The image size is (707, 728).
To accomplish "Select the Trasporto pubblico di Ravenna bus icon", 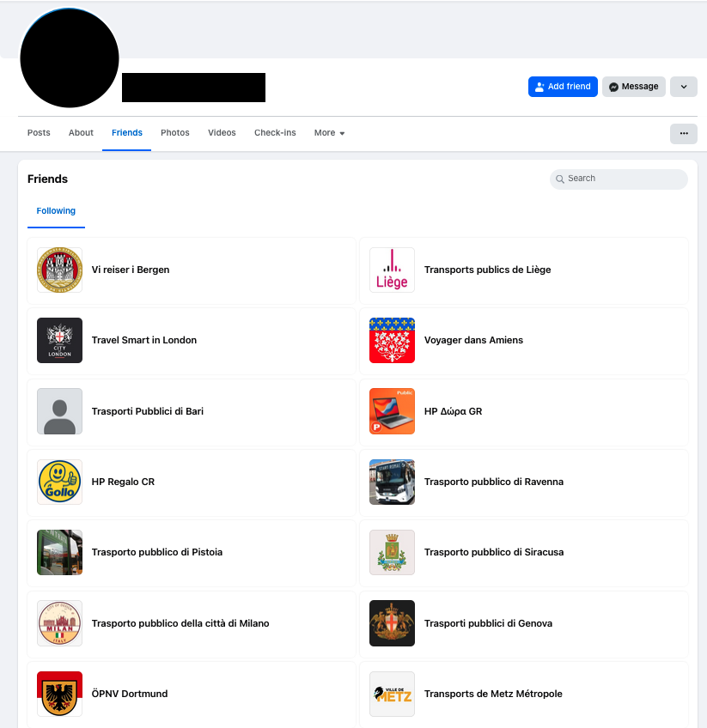I will tap(392, 482).
